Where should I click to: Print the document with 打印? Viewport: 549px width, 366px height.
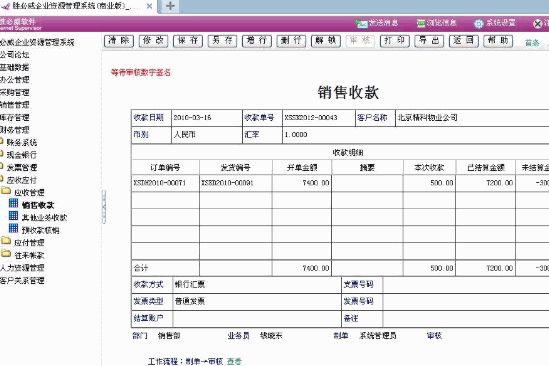click(x=395, y=41)
